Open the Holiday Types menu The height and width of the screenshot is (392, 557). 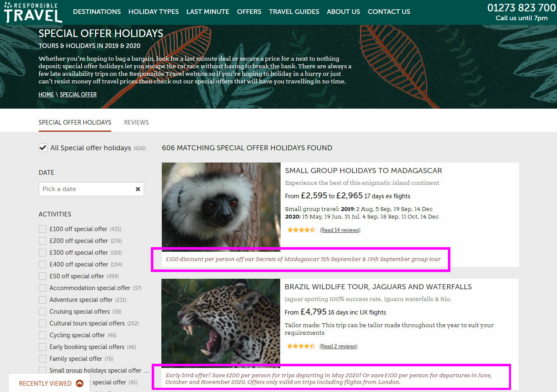[x=153, y=12]
